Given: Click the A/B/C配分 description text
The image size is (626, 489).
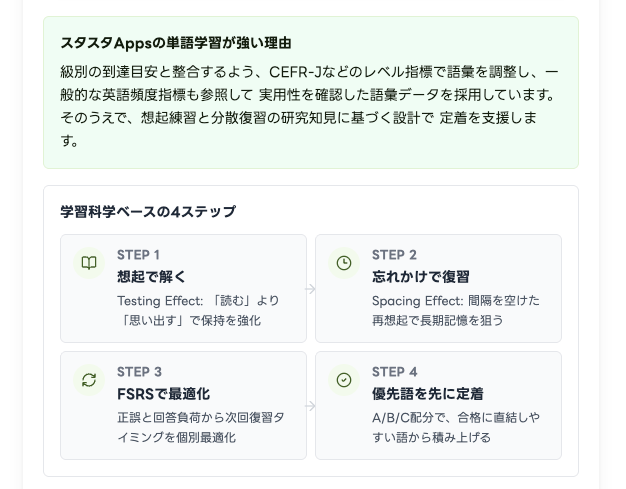Looking at the screenshot, I should [455, 427].
